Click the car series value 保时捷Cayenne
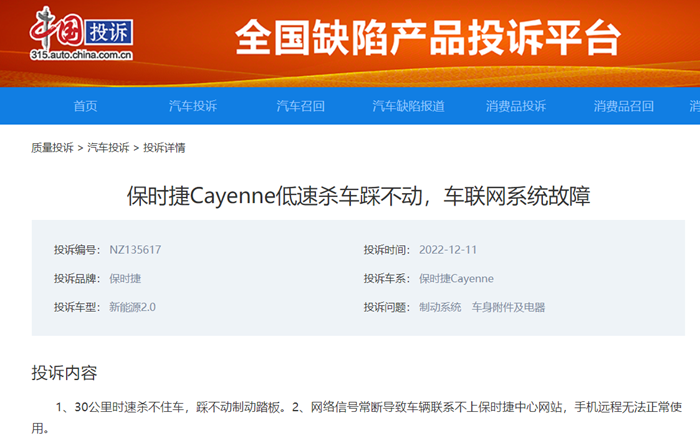The width and height of the screenshot is (700, 438). (x=456, y=279)
